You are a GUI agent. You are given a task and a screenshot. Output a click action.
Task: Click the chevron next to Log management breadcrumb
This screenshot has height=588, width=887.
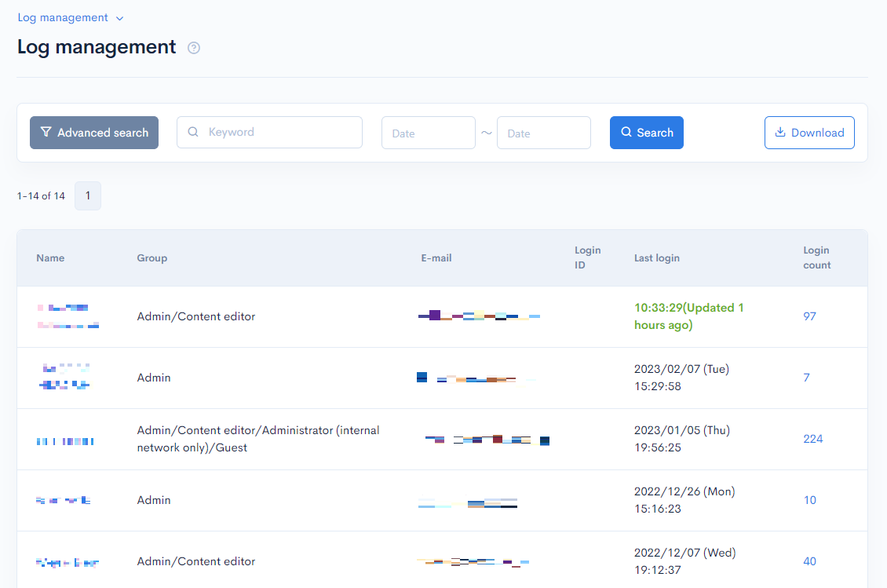click(119, 17)
